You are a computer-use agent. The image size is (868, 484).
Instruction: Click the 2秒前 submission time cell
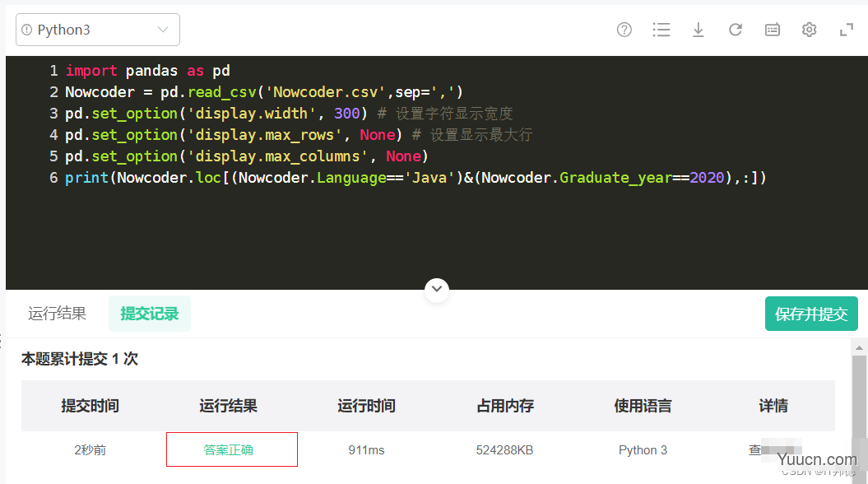click(x=90, y=450)
